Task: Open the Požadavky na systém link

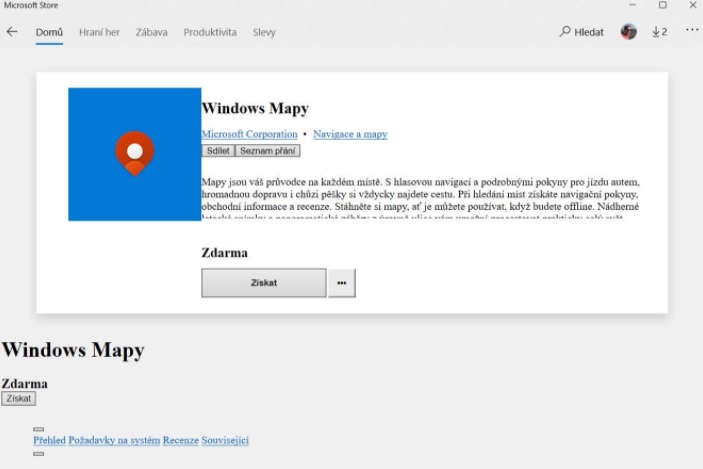Action: tap(114, 440)
